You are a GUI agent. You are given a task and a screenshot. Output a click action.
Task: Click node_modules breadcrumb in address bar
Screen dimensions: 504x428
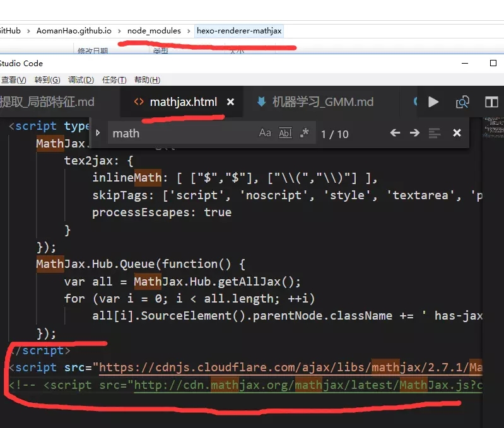154,31
